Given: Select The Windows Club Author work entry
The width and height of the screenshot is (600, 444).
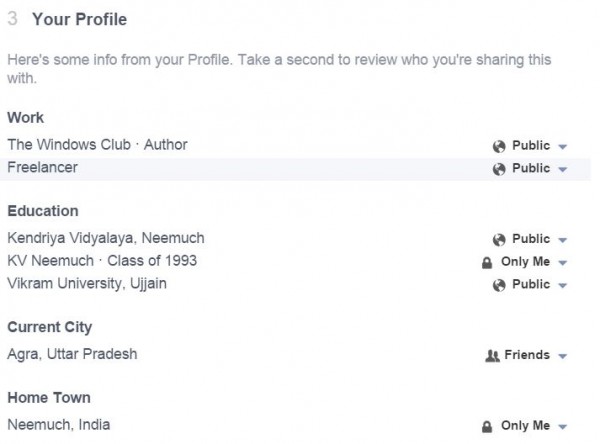Looking at the screenshot, I should coord(97,145).
